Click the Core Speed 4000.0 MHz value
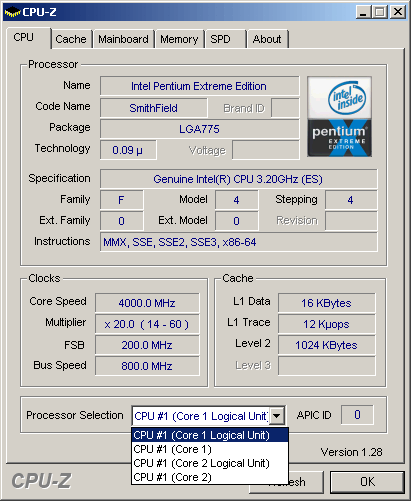Screen dimensions: 411x501 pos(147,303)
